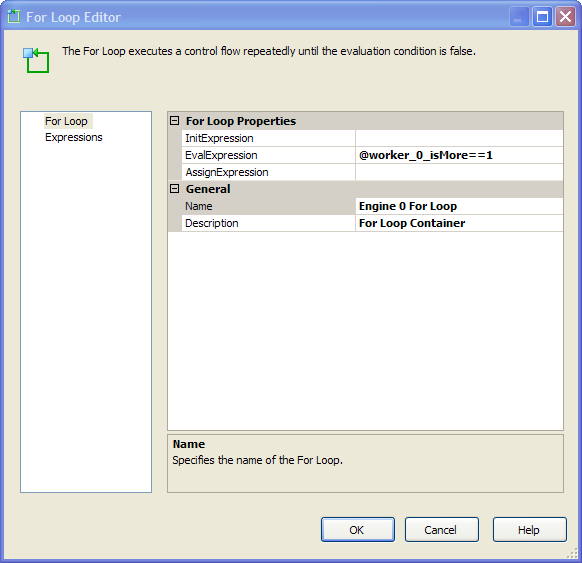Image resolution: width=582 pixels, height=563 pixels.
Task: Click the For Loop Editor title bar icon
Action: [x=14, y=17]
